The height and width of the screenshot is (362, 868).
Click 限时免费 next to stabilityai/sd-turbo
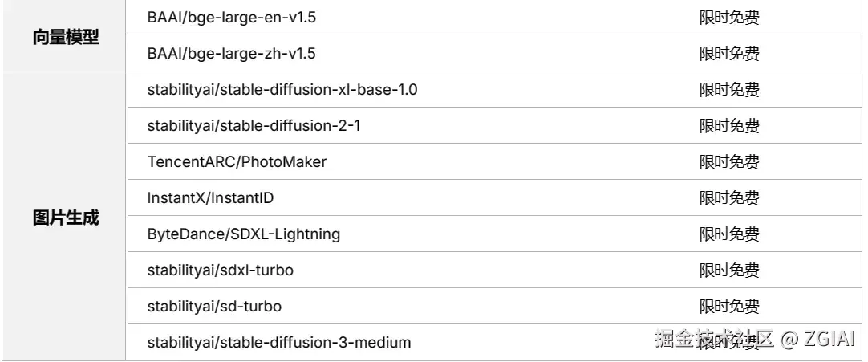[728, 307]
